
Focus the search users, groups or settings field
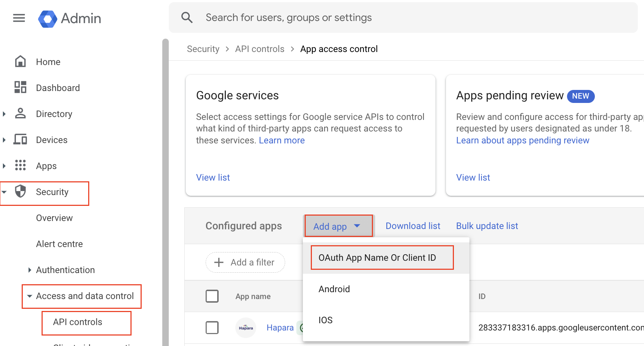[x=403, y=17]
